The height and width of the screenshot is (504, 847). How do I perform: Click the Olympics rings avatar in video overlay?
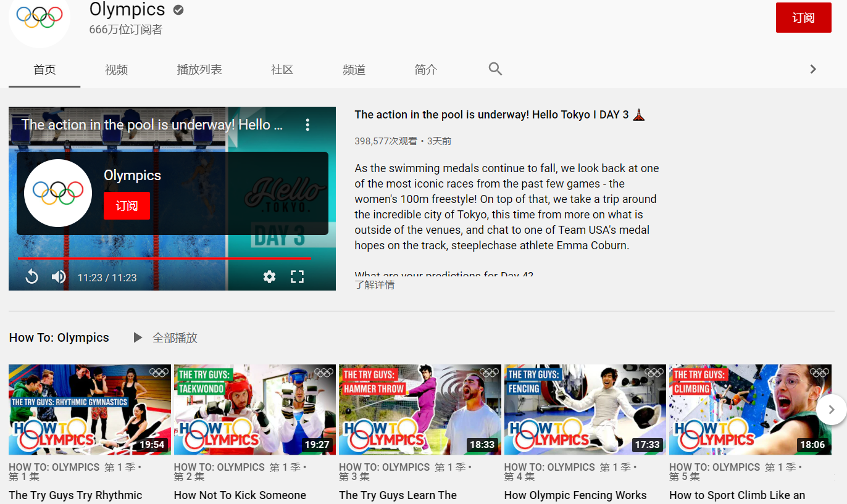pyautogui.click(x=58, y=193)
